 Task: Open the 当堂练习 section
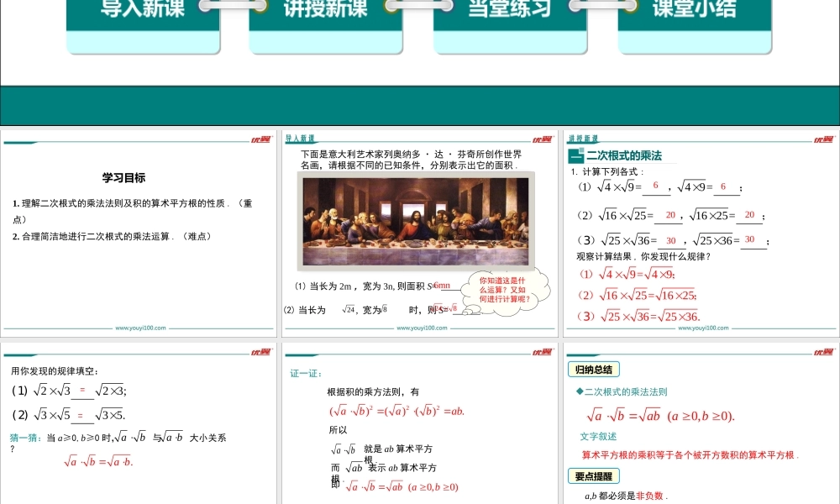click(x=510, y=12)
